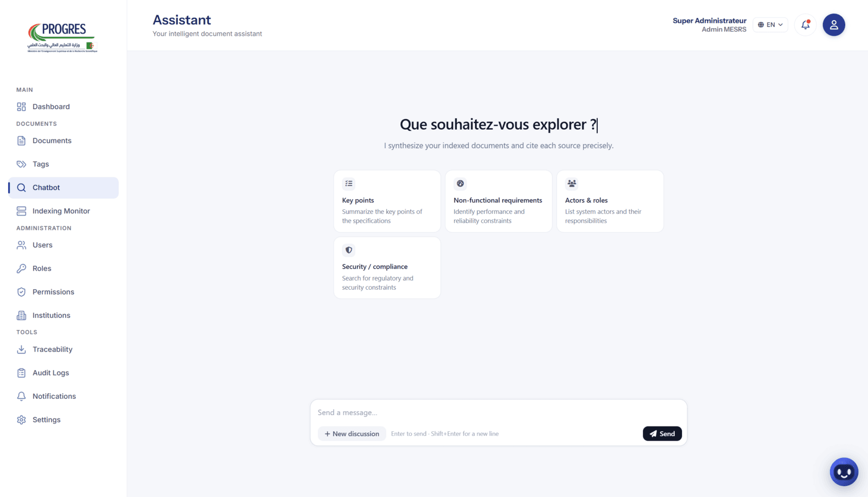The height and width of the screenshot is (497, 868).
Task: Open the user profile avatar
Action: click(x=834, y=25)
